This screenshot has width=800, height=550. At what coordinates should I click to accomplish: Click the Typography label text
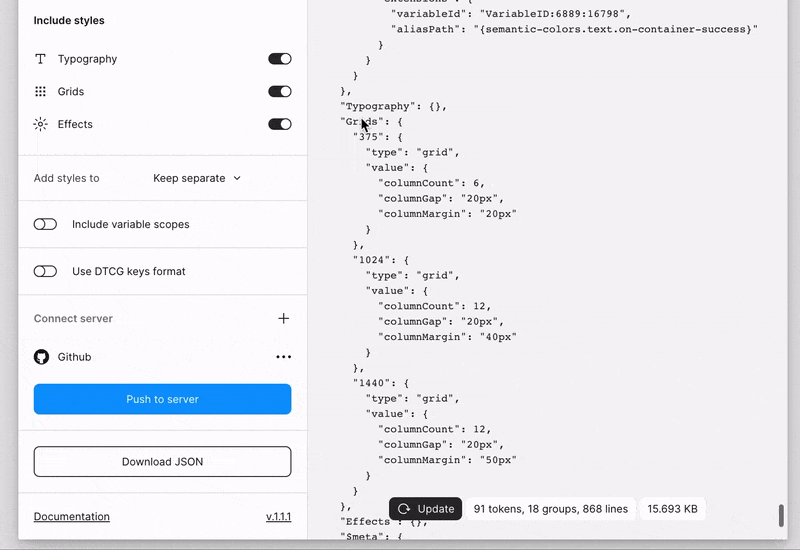point(87,59)
